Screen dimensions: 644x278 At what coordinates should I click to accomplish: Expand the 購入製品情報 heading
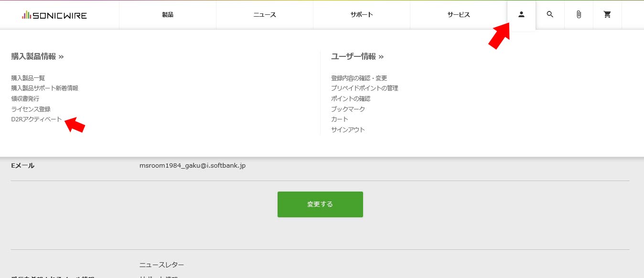pyautogui.click(x=37, y=57)
